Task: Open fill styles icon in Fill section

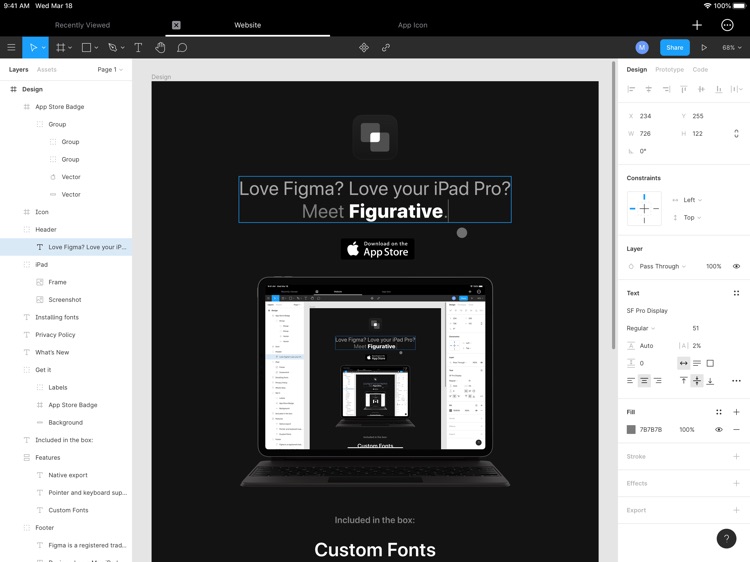Action: pyautogui.click(x=718, y=412)
